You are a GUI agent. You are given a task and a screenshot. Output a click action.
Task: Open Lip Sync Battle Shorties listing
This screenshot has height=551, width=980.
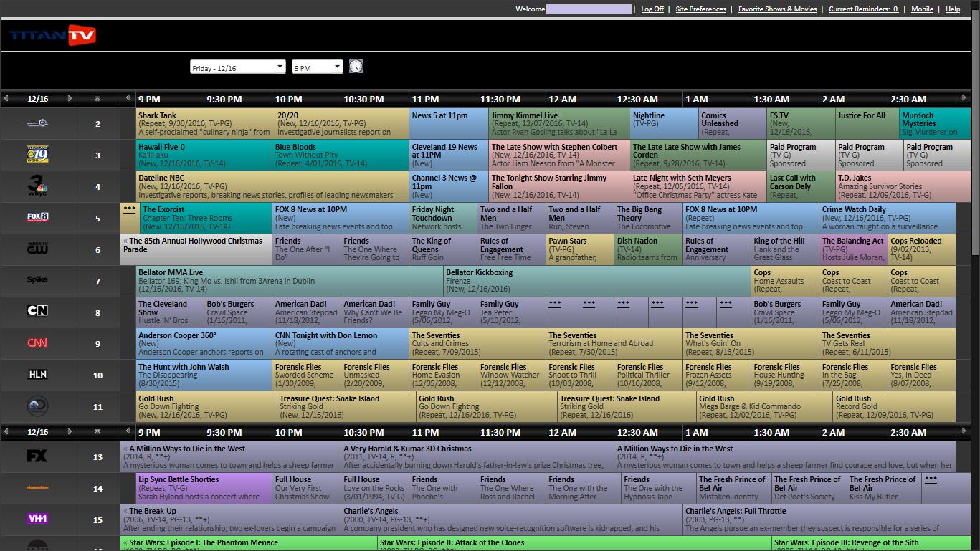(204, 488)
